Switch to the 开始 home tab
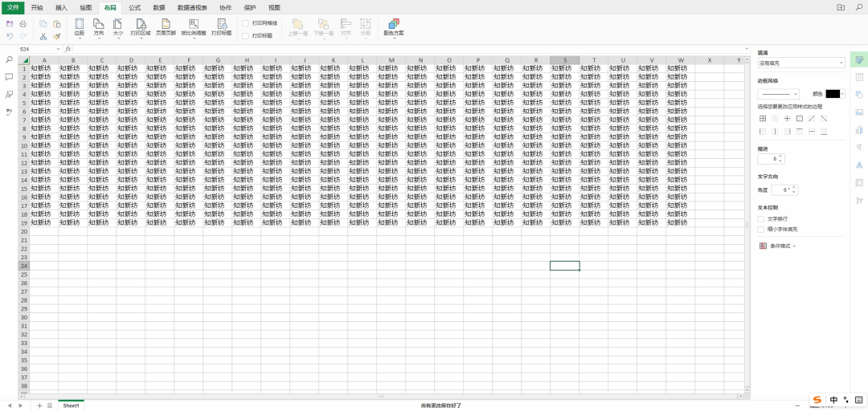 click(x=36, y=8)
